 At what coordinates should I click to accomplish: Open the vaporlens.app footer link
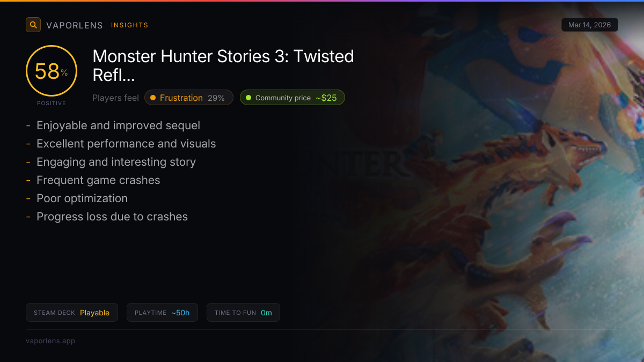pos(50,341)
